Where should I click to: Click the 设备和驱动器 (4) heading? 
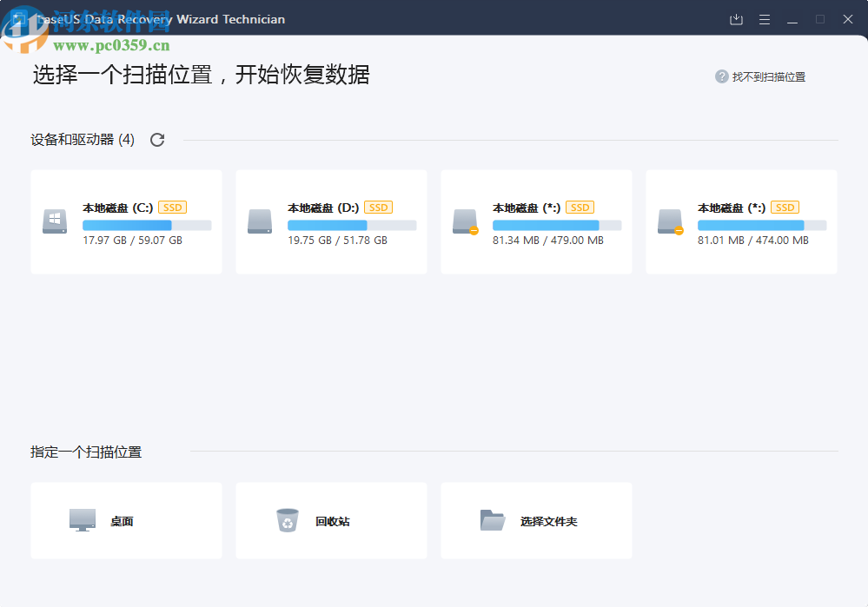[83, 140]
